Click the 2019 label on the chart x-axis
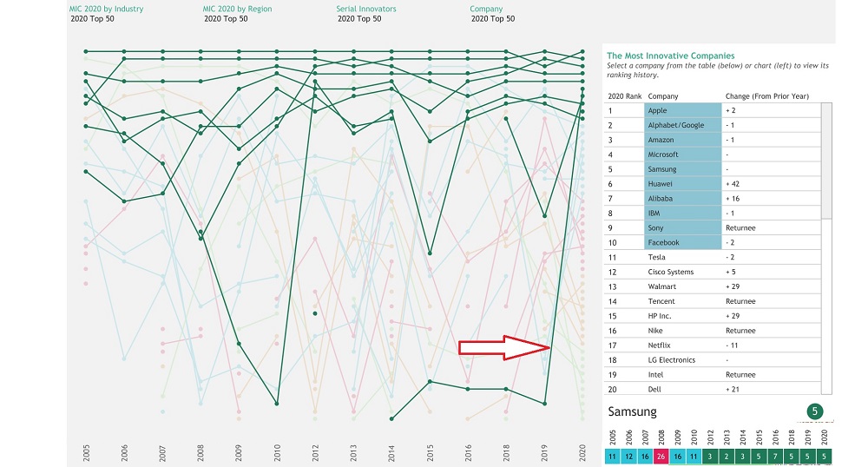The image size is (868, 467). pyautogui.click(x=544, y=452)
